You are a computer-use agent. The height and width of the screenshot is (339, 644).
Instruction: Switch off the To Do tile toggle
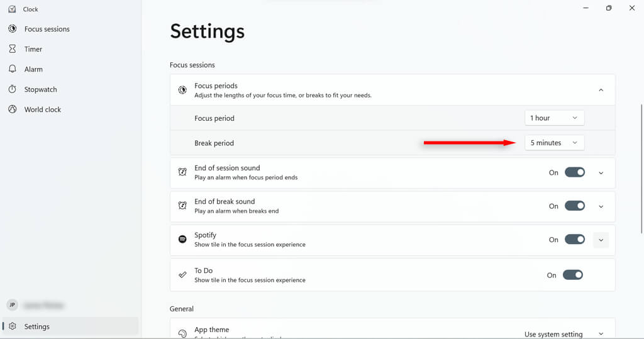click(x=572, y=275)
